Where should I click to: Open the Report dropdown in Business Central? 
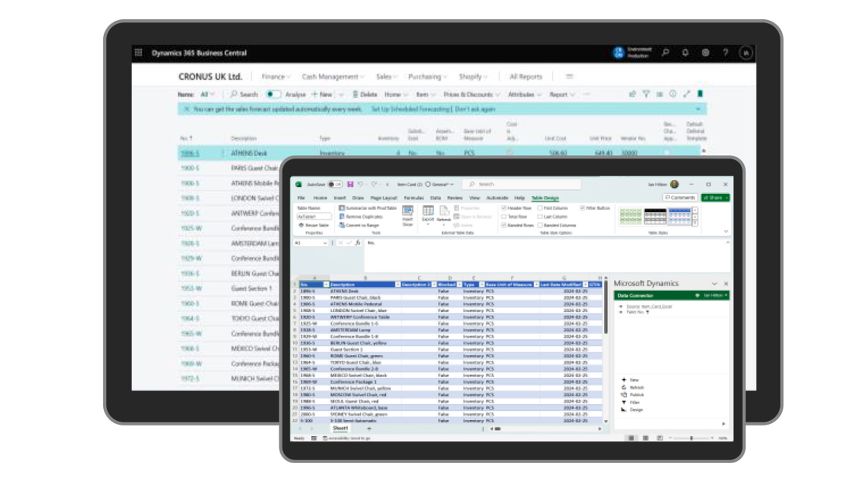[x=562, y=94]
